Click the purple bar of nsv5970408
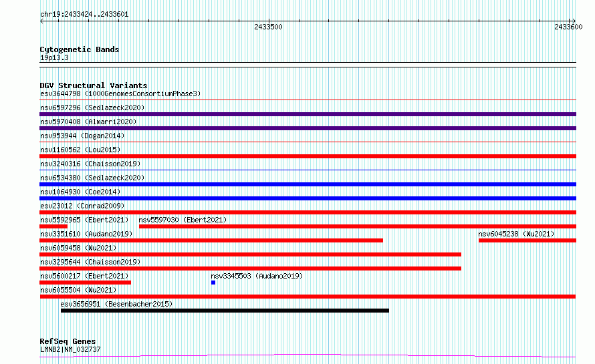Image resolution: width=595 pixels, height=364 pixels. tap(308, 128)
